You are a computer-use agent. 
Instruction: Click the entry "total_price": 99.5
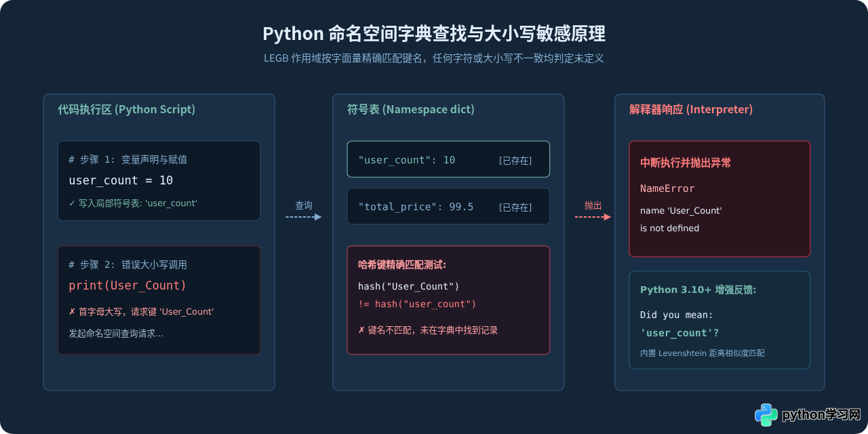tap(416, 207)
